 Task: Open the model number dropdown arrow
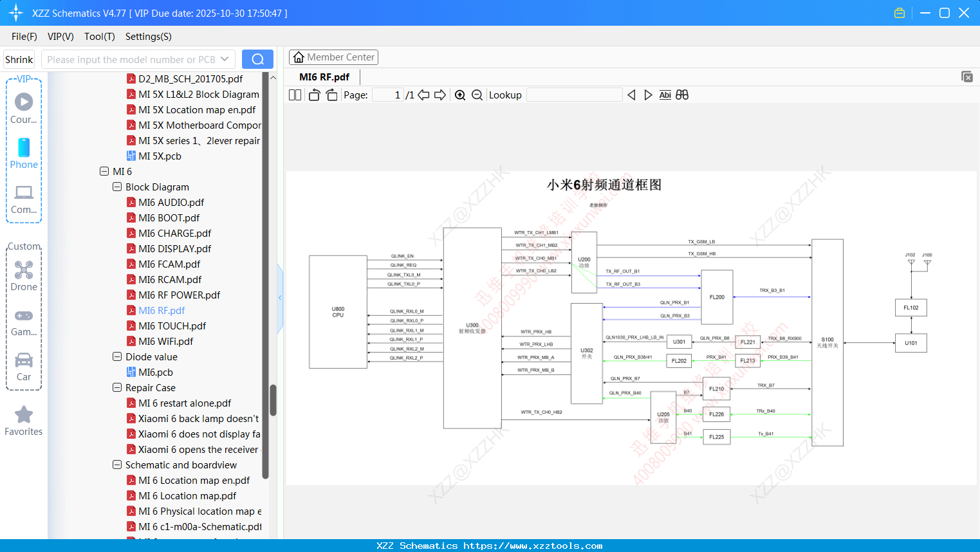(225, 59)
